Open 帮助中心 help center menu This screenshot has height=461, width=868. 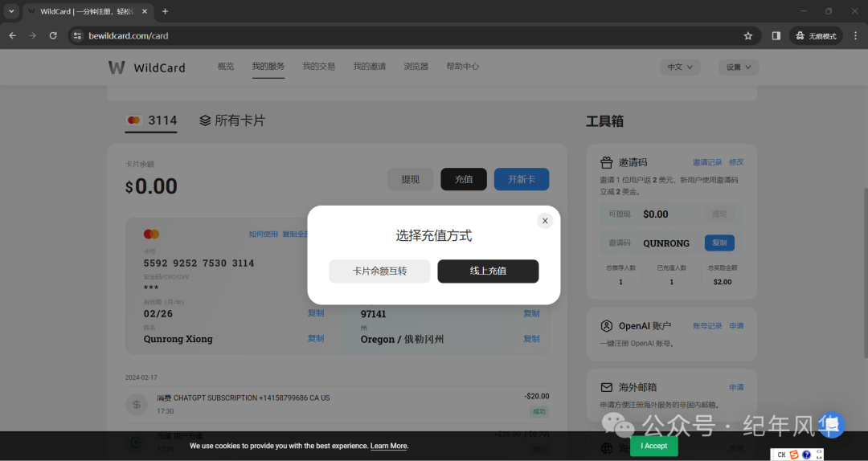(x=462, y=67)
